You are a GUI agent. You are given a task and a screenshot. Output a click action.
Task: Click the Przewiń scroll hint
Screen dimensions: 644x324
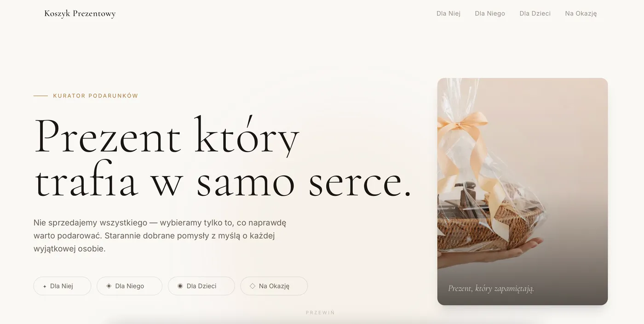coord(320,313)
